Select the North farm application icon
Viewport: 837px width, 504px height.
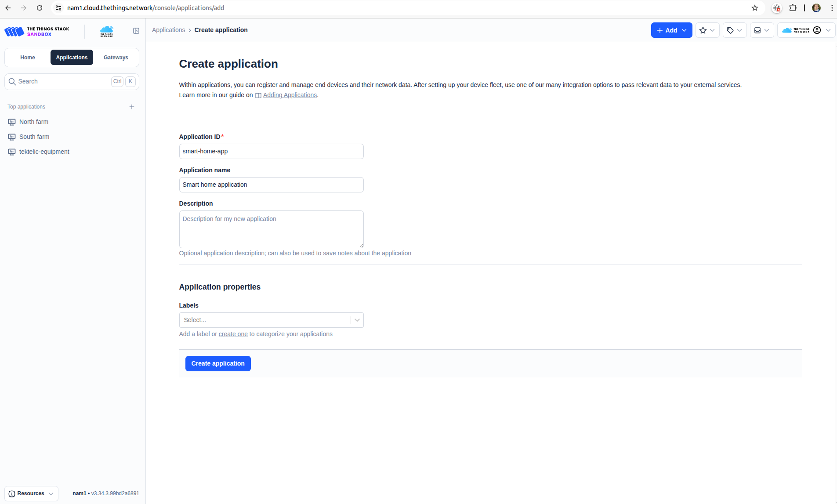click(11, 122)
